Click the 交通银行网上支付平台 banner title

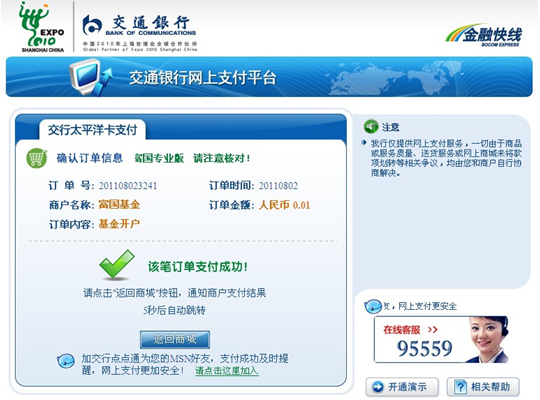pos(202,78)
